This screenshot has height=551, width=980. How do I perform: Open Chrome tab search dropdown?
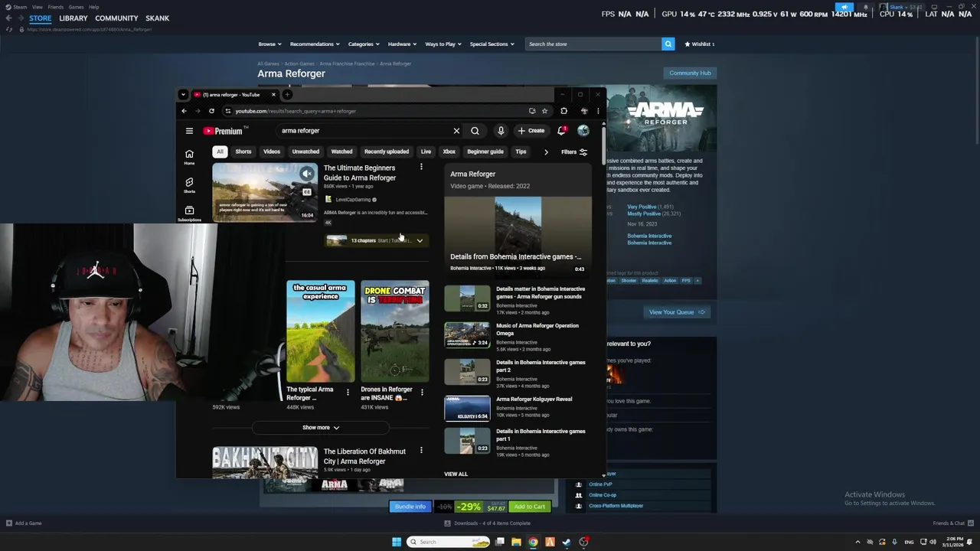click(x=183, y=95)
